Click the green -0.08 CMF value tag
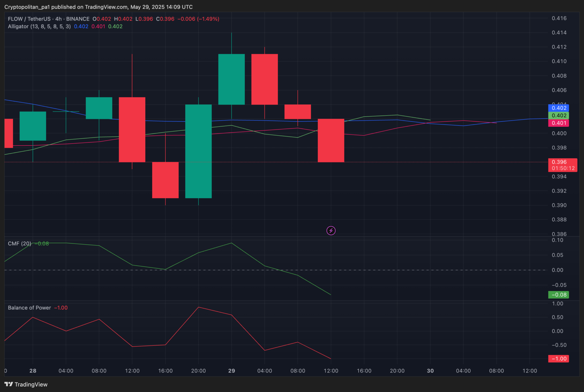584x392 pixels. click(x=558, y=295)
